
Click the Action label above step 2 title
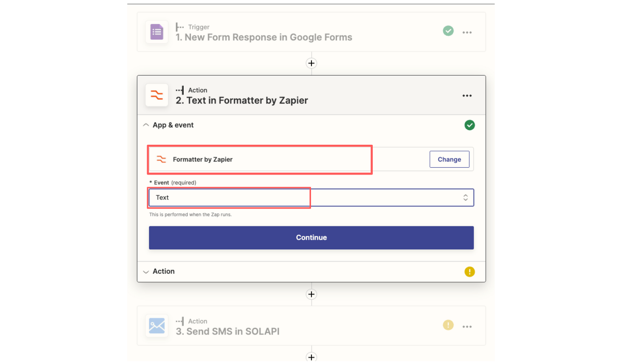tap(198, 90)
